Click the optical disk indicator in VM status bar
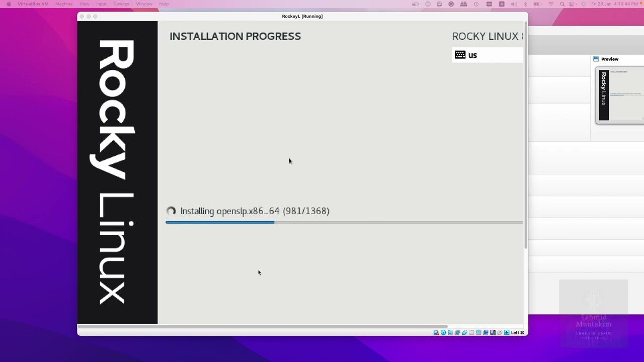The image size is (644, 362). [x=443, y=332]
